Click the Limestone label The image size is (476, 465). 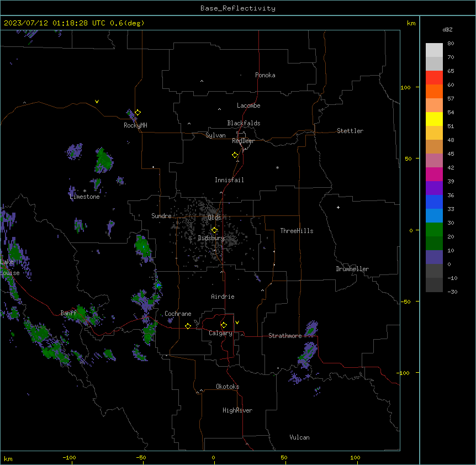point(84,197)
